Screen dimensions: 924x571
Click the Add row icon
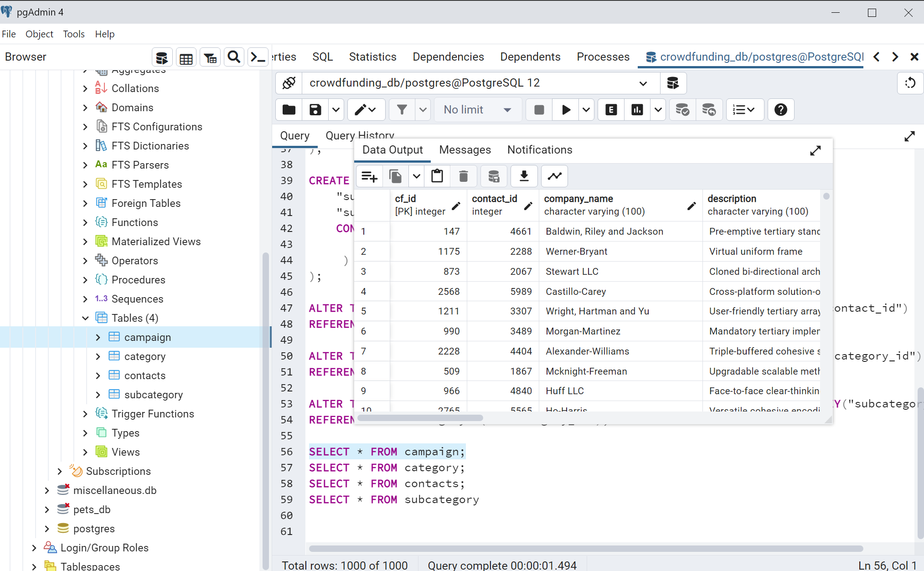coord(369,176)
